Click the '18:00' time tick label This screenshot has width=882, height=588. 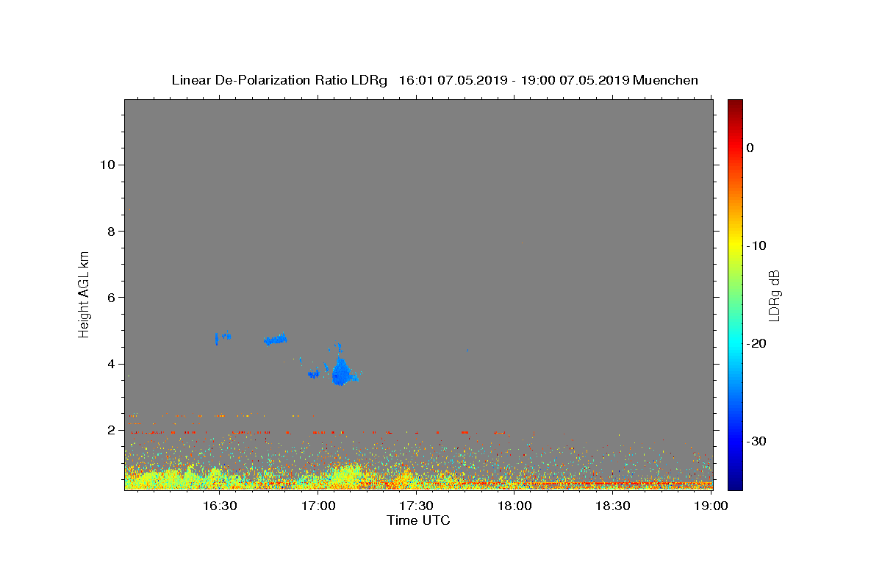point(514,506)
